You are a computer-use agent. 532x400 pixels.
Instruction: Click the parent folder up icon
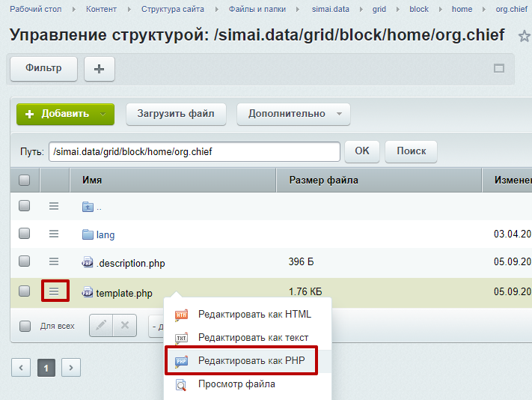point(88,207)
